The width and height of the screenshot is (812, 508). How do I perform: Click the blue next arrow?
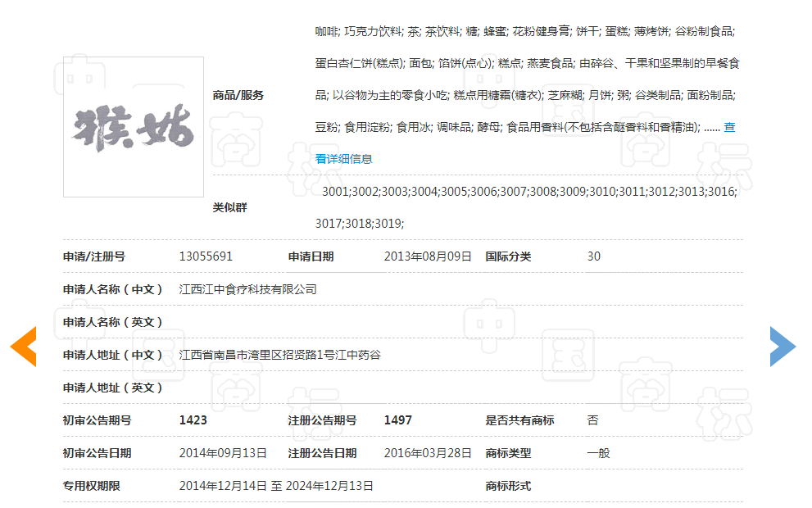tap(782, 346)
